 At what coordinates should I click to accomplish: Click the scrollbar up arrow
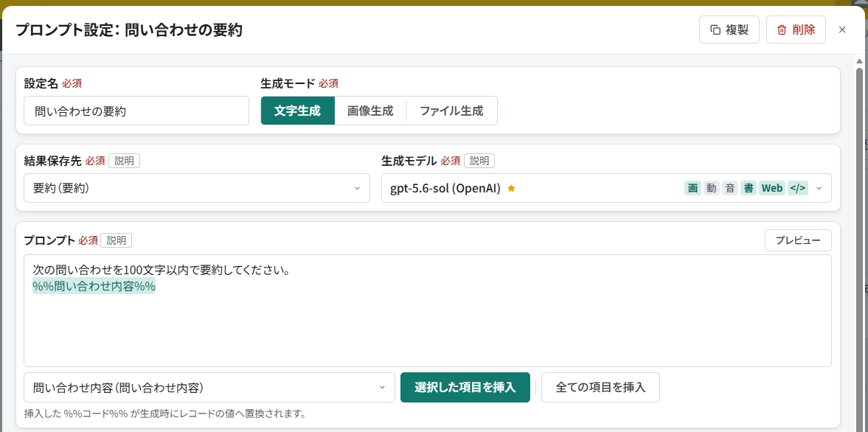click(x=860, y=61)
